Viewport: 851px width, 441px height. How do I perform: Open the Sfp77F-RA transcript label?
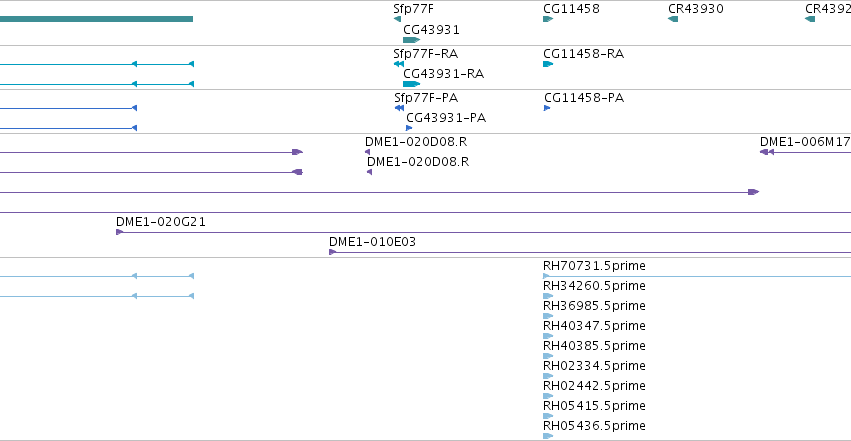426,54
